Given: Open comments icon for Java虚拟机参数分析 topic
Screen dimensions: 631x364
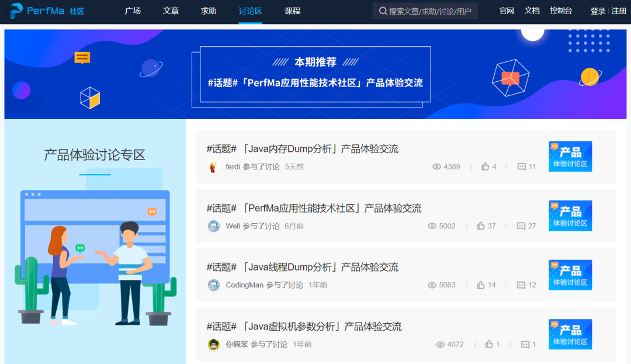Looking at the screenshot, I should (x=525, y=345).
